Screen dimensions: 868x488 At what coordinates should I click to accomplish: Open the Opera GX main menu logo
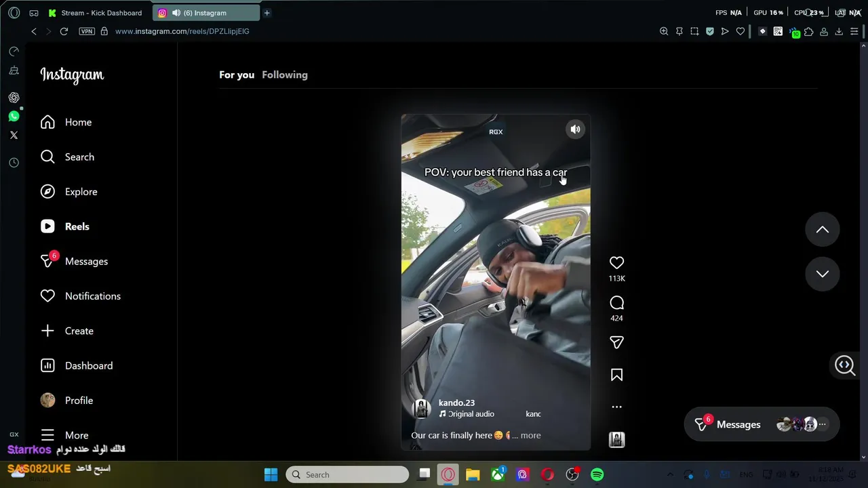(x=14, y=13)
